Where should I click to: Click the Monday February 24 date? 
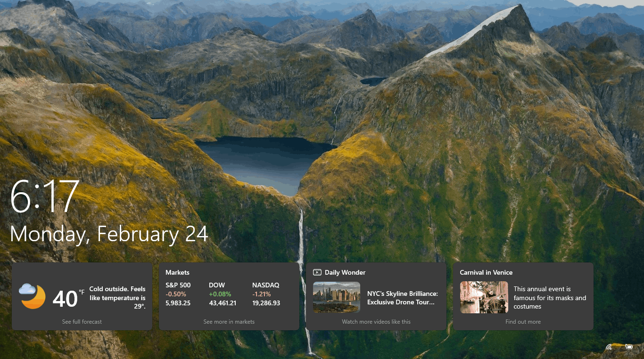tap(108, 234)
